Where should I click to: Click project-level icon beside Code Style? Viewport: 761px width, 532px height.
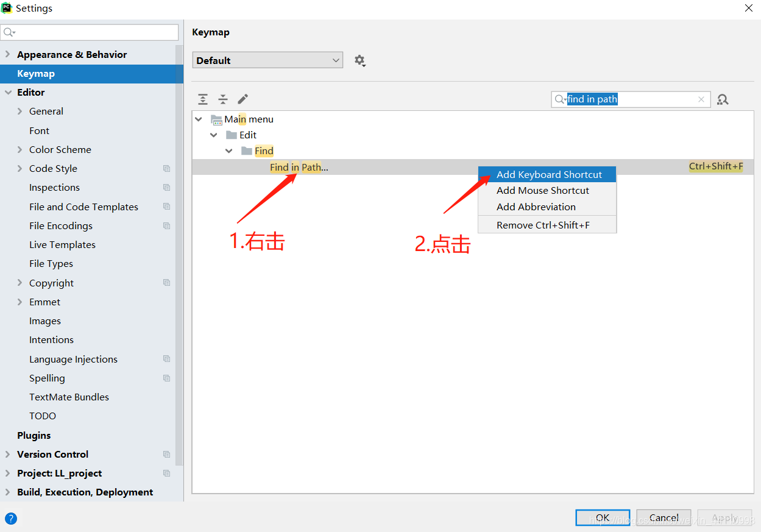[x=166, y=169]
